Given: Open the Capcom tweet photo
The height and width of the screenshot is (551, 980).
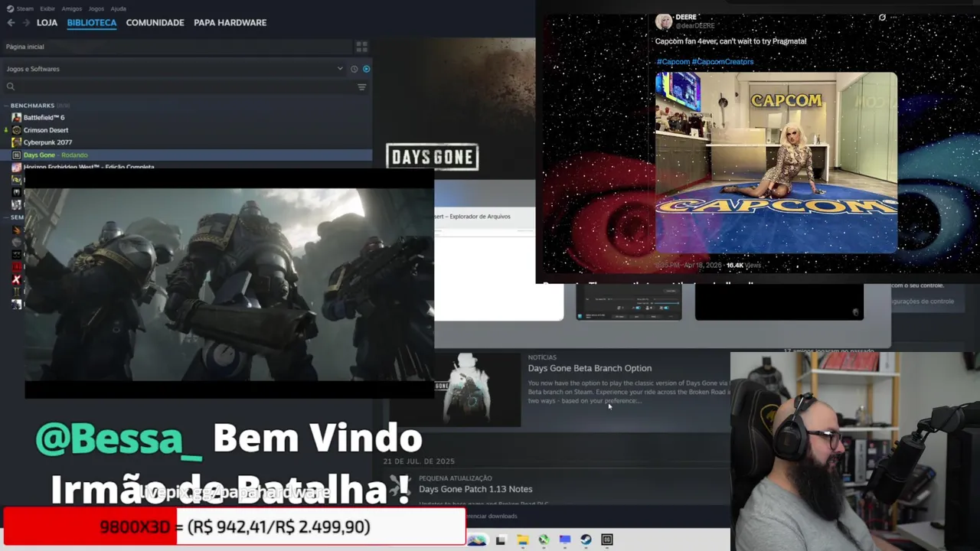Looking at the screenshot, I should tap(776, 162).
